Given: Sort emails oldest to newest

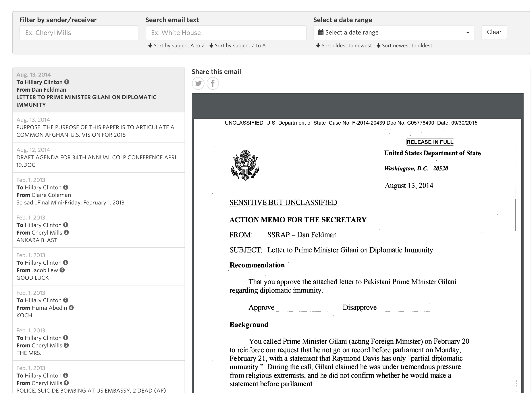Looking at the screenshot, I should 344,46.
